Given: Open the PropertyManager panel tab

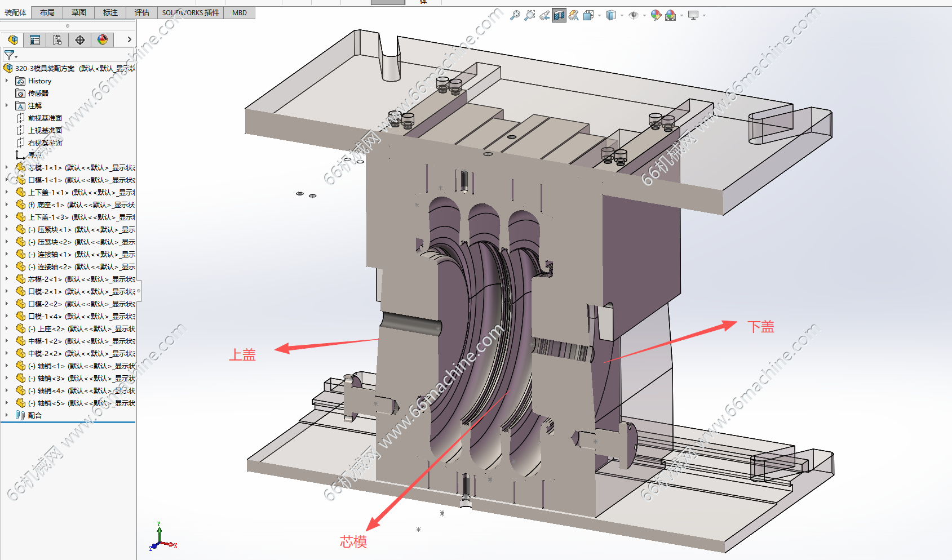Looking at the screenshot, I should pyautogui.click(x=35, y=40).
